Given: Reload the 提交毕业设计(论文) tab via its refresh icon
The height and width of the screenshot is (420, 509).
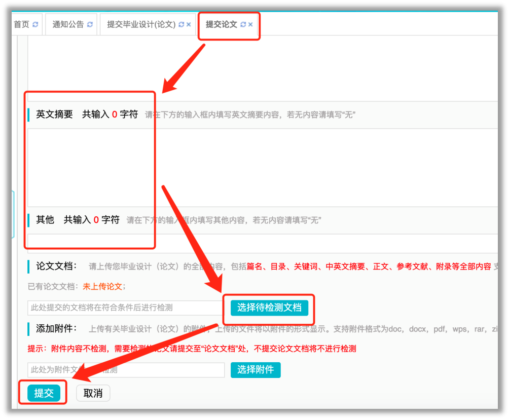Looking at the screenshot, I should [181, 24].
